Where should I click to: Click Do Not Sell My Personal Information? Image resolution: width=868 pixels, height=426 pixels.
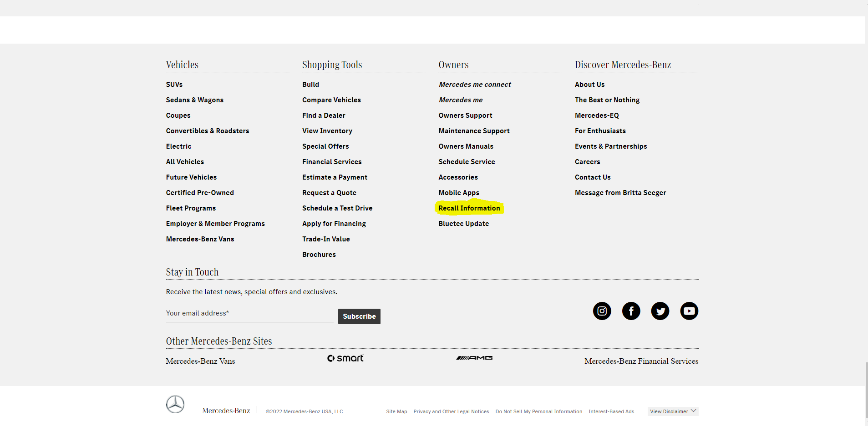(538, 411)
